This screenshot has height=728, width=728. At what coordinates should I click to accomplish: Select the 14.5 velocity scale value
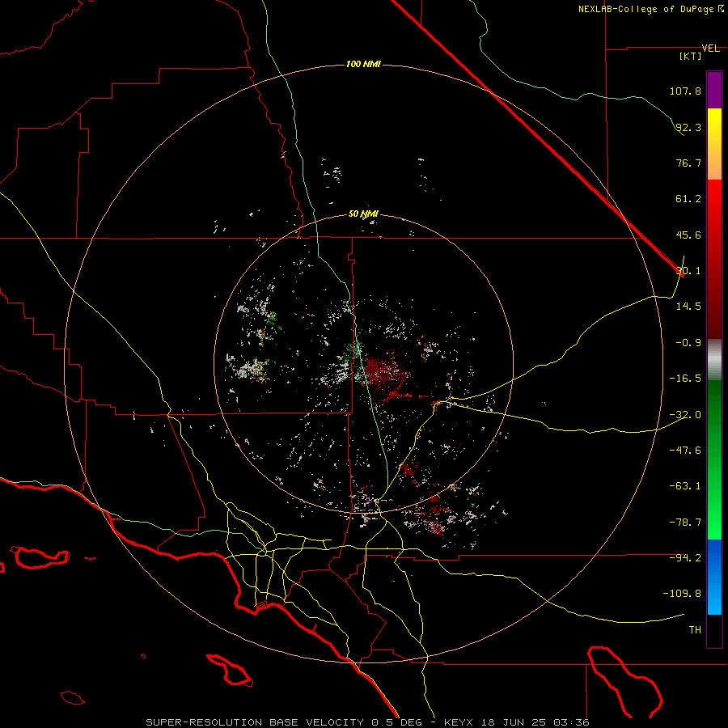688,307
